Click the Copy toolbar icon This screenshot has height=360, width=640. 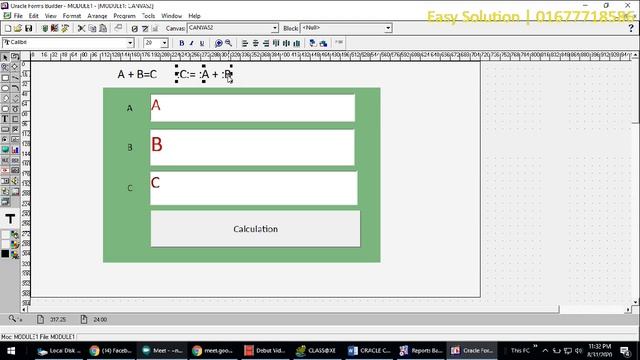[92, 28]
